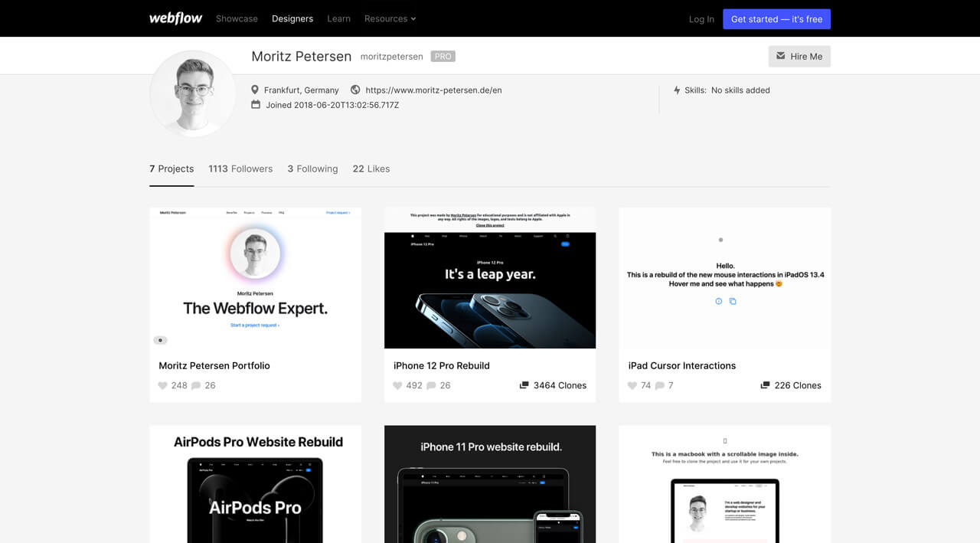The width and height of the screenshot is (980, 543).
Task: Click the location pin icon near Frankfurt
Action: [x=255, y=90]
